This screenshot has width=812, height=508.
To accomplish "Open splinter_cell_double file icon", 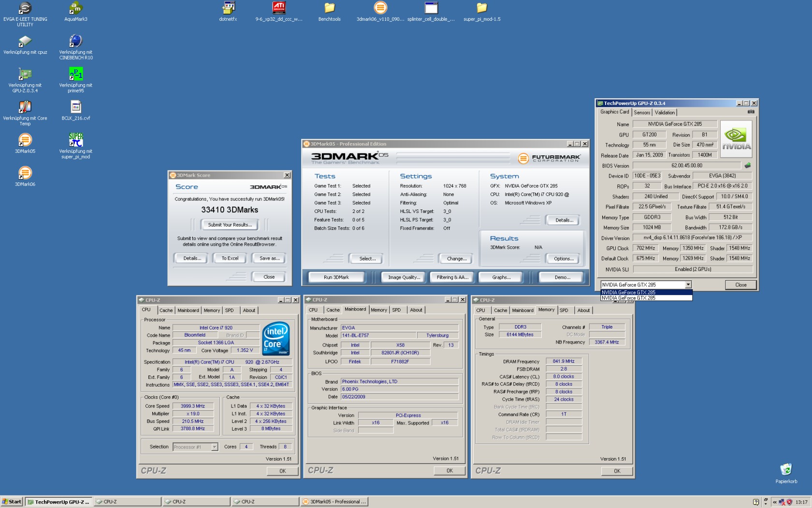I will point(431,8).
